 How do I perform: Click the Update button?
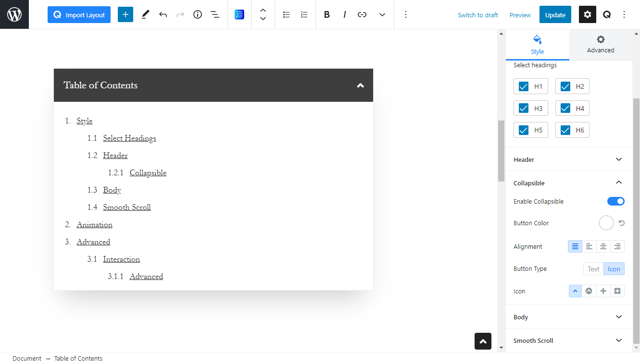[555, 14]
